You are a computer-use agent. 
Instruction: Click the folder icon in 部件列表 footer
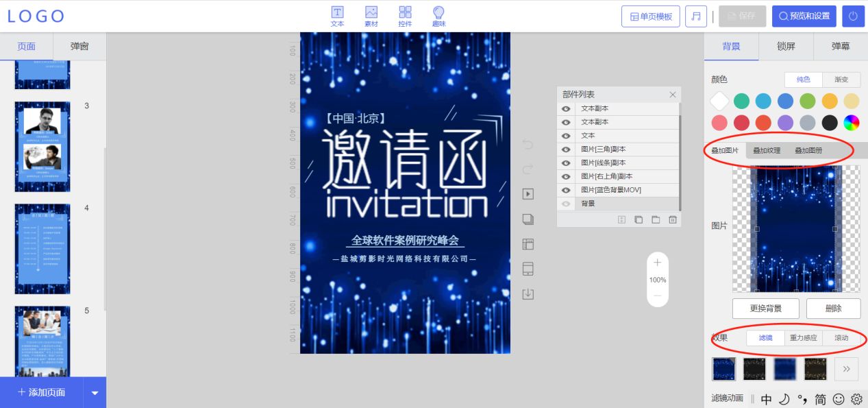coord(656,219)
